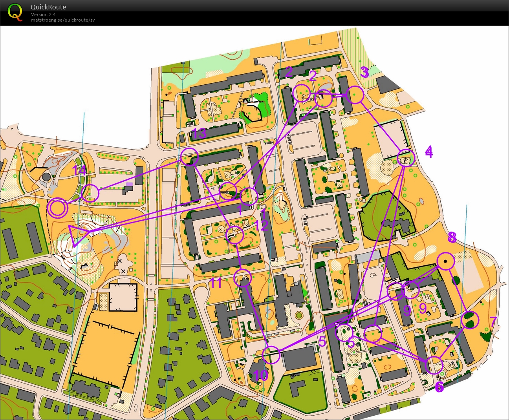Select the purple start triangle on map
Image resolution: width=509 pixels, height=420 pixels.
[77, 234]
